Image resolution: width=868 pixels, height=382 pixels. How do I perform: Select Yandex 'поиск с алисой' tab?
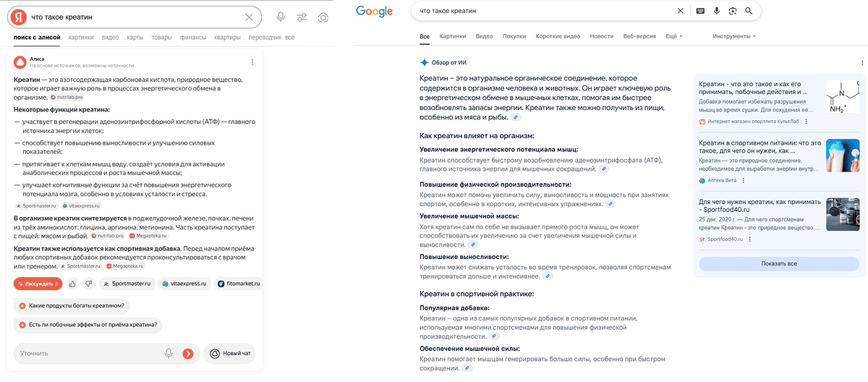click(x=38, y=37)
